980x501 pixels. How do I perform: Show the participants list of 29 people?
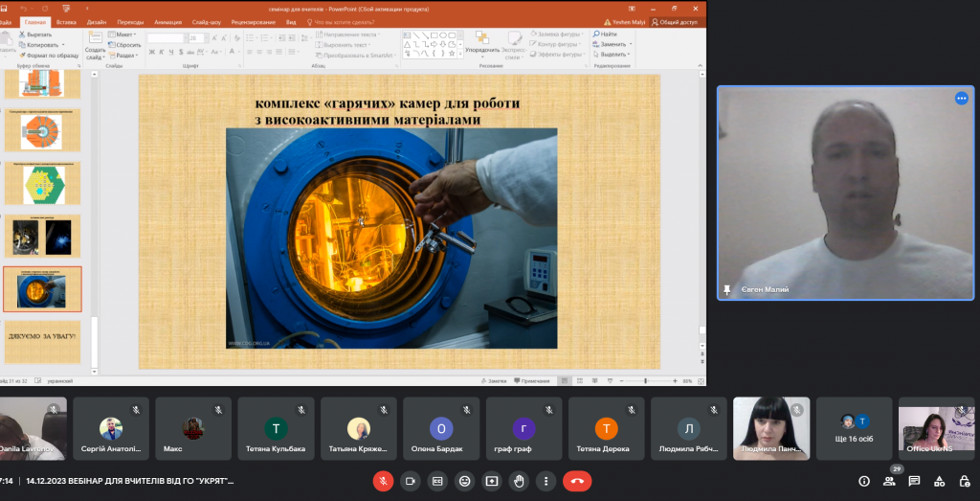(x=889, y=481)
